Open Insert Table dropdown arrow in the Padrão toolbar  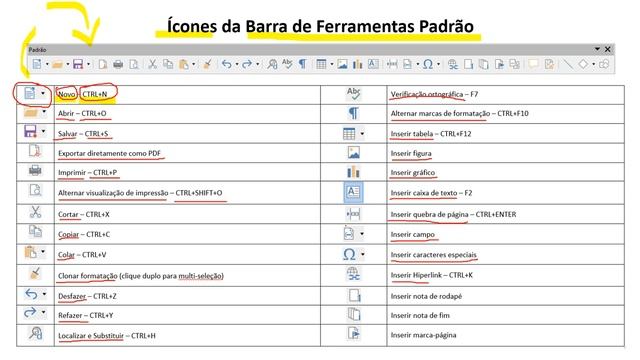332,64
